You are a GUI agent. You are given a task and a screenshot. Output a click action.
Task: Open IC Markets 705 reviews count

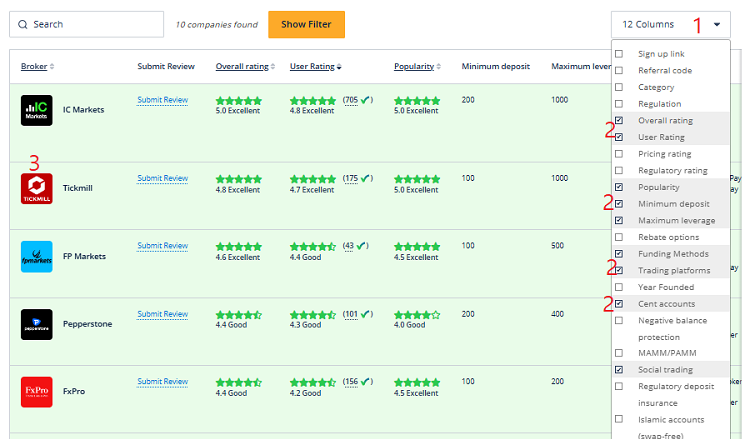point(351,100)
